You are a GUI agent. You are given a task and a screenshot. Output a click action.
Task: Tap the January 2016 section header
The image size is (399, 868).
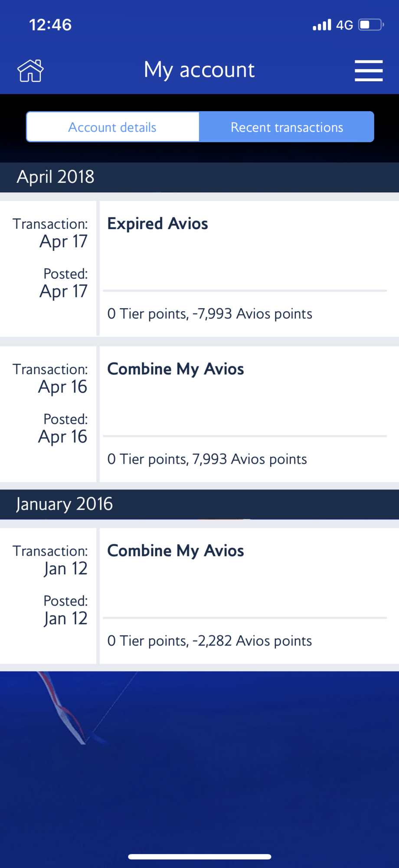(64, 504)
